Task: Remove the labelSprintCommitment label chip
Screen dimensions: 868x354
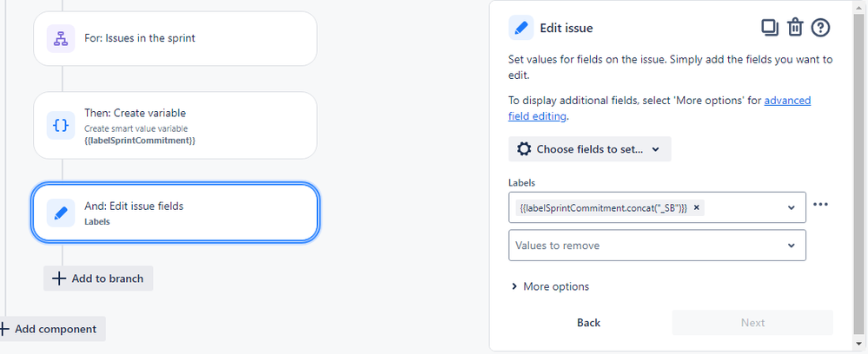Action: click(696, 207)
